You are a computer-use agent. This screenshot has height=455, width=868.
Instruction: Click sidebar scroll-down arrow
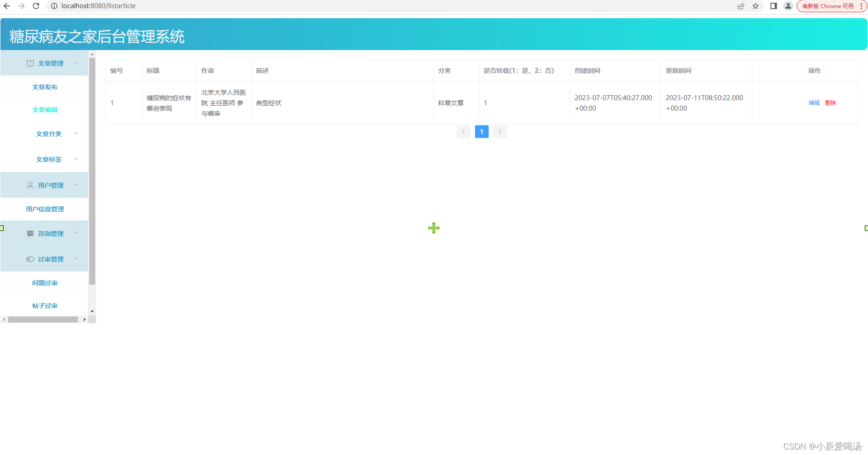pyautogui.click(x=92, y=312)
